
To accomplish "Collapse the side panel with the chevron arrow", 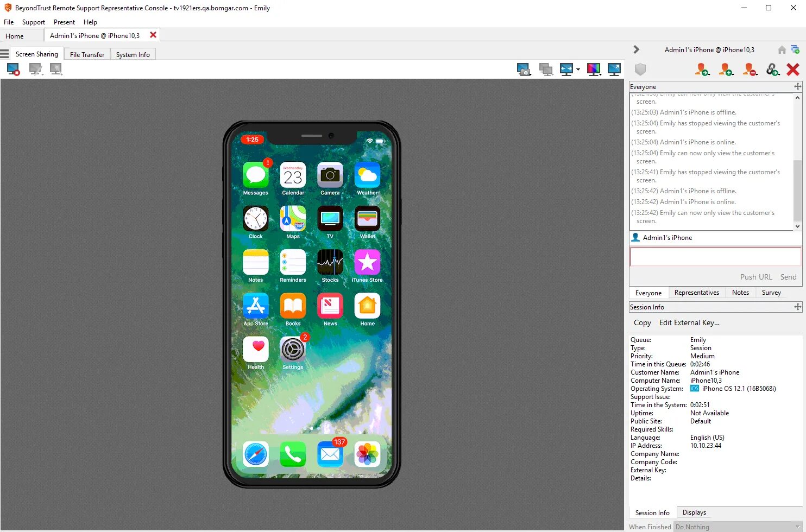I will [637, 49].
